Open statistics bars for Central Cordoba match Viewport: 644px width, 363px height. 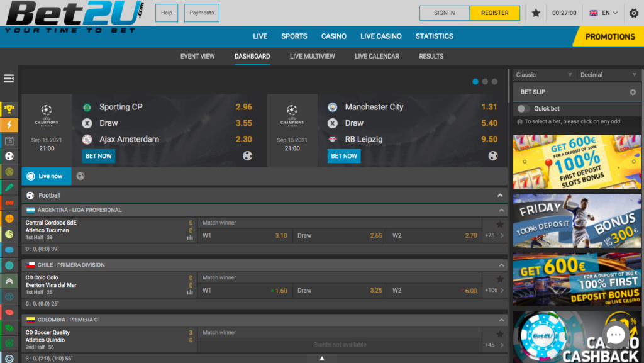pyautogui.click(x=190, y=237)
